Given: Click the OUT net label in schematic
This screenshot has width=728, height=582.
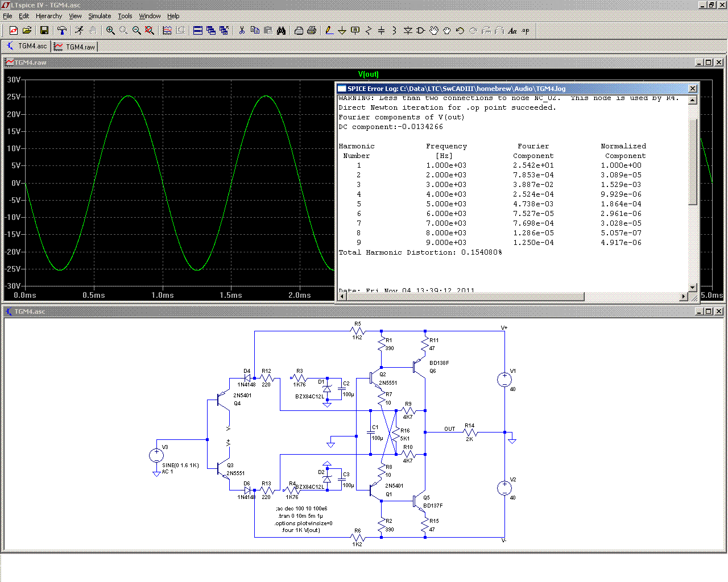Looking at the screenshot, I should coord(450,429).
